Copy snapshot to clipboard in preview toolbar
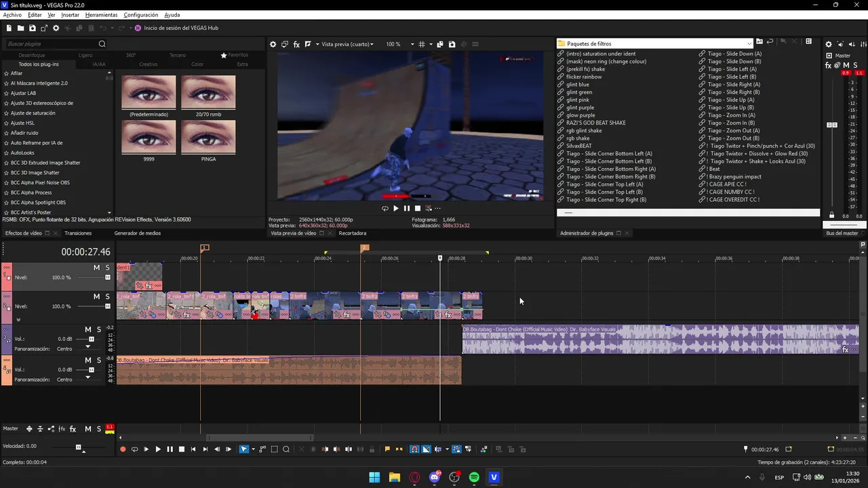The image size is (868, 488). click(440, 44)
